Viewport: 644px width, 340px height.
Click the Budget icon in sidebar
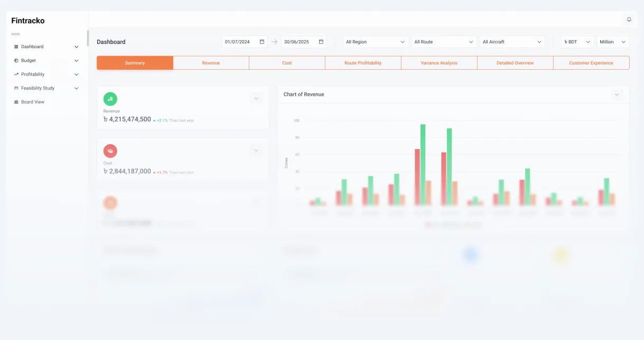[x=16, y=61]
